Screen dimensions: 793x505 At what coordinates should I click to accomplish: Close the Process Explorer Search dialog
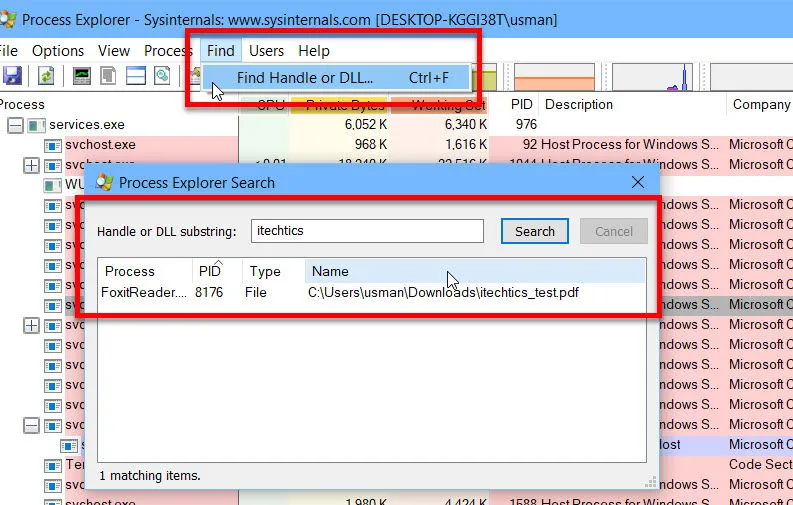(637, 182)
